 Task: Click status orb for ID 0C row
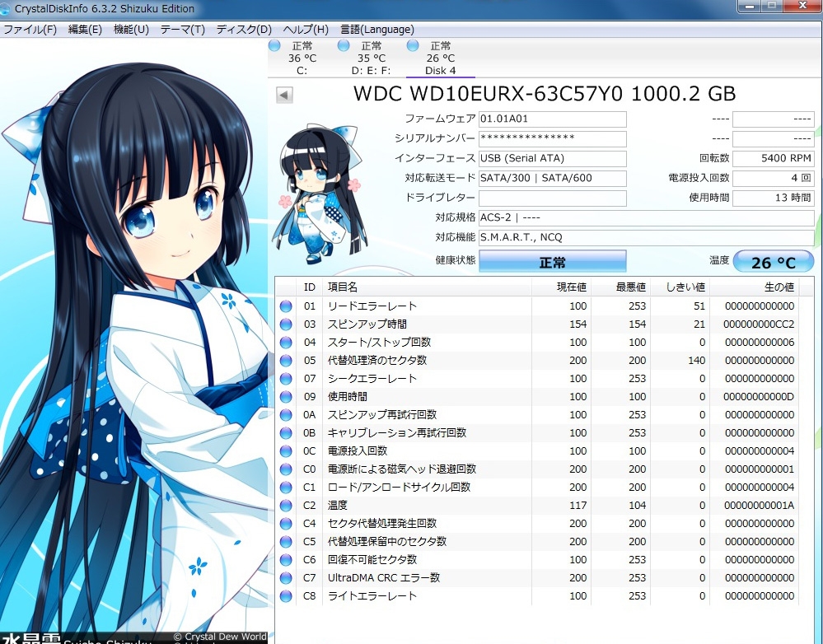[x=286, y=450]
